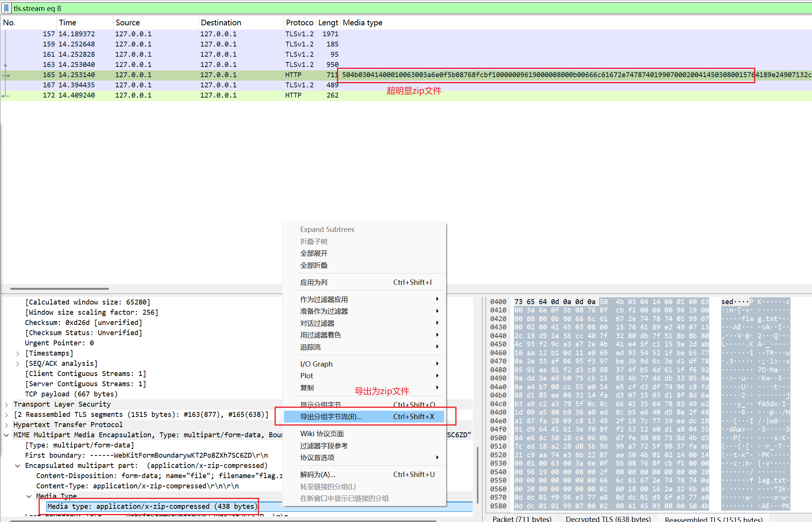Choose 导出分组字节流(B)... from context menu
Image resolution: width=812 pixels, height=522 pixels.
(x=331, y=416)
